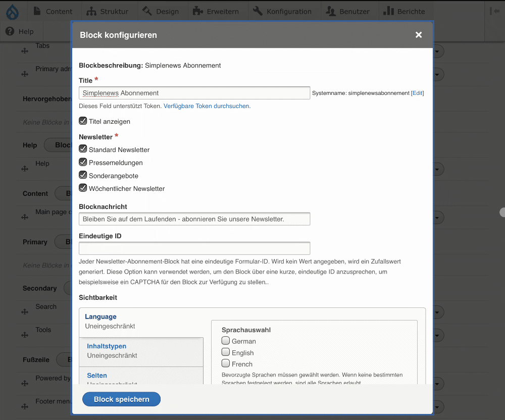Click the Blocknachricht input field
The image size is (505, 420).
[x=194, y=219]
